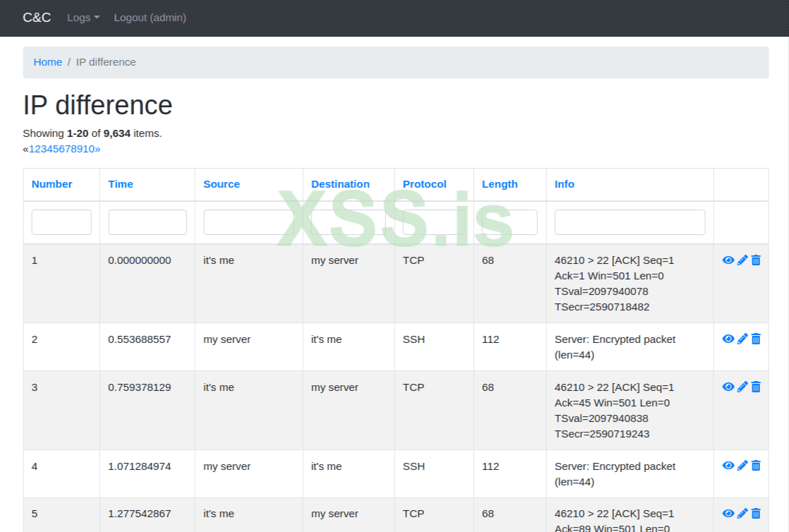Focus the Info filter input field
Image resolution: width=789 pixels, height=532 pixels.
630,222
